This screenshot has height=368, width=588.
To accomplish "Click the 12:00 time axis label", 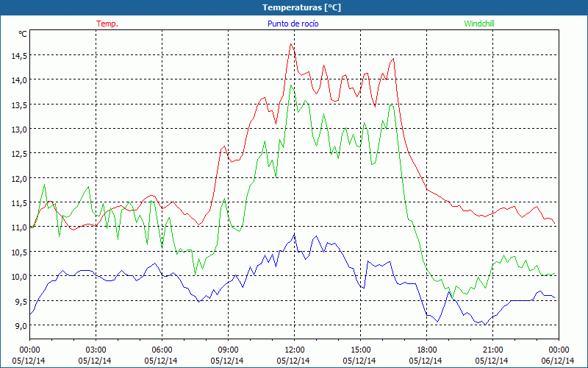I will click(x=294, y=350).
